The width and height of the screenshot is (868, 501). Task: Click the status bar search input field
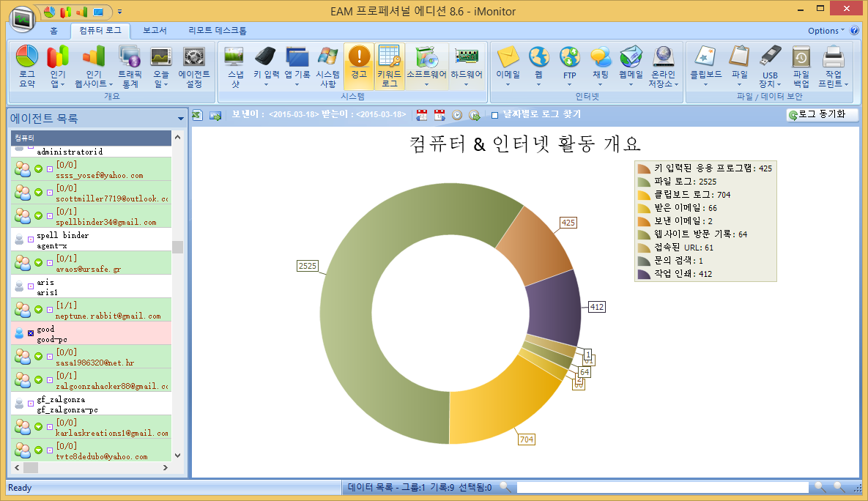[x=662, y=487]
